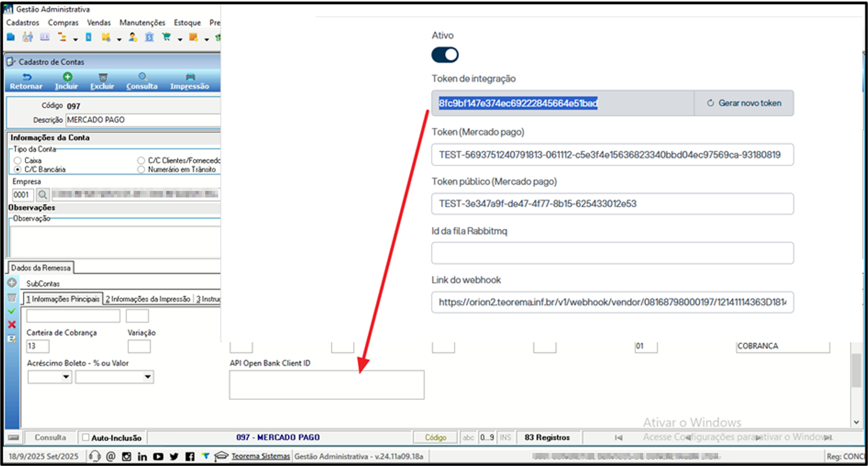Viewport: 868px width, 466px height.
Task: Switch to 1 Informações Principais tab
Action: pyautogui.click(x=63, y=299)
